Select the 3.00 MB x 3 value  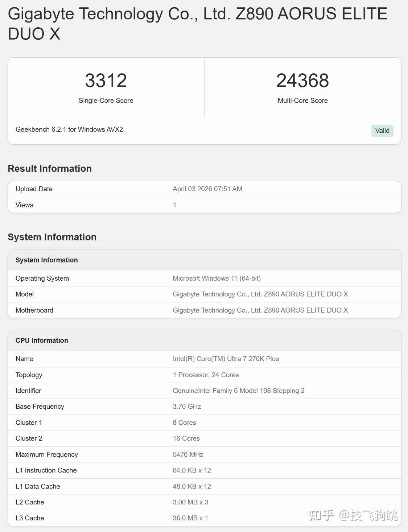click(x=190, y=502)
